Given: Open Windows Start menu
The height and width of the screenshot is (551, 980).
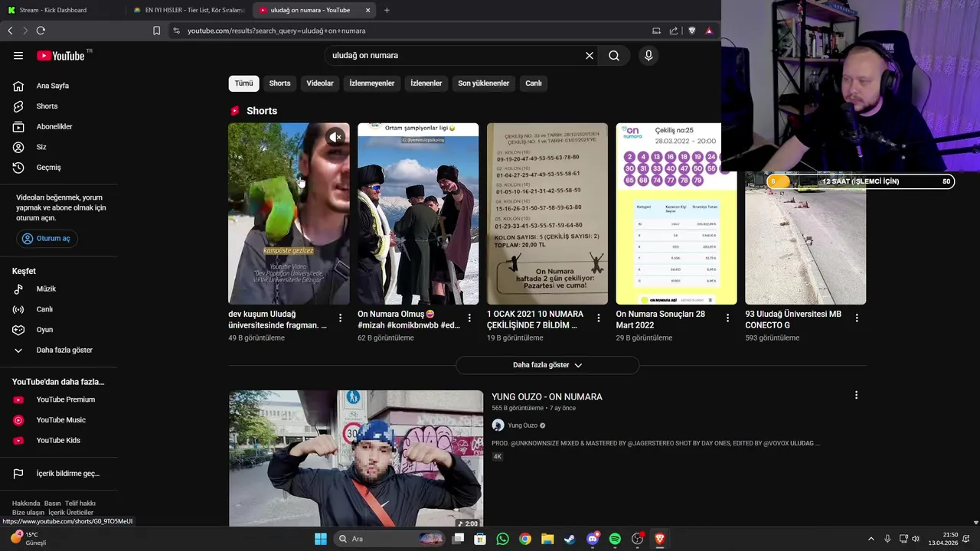Looking at the screenshot, I should 321,539.
